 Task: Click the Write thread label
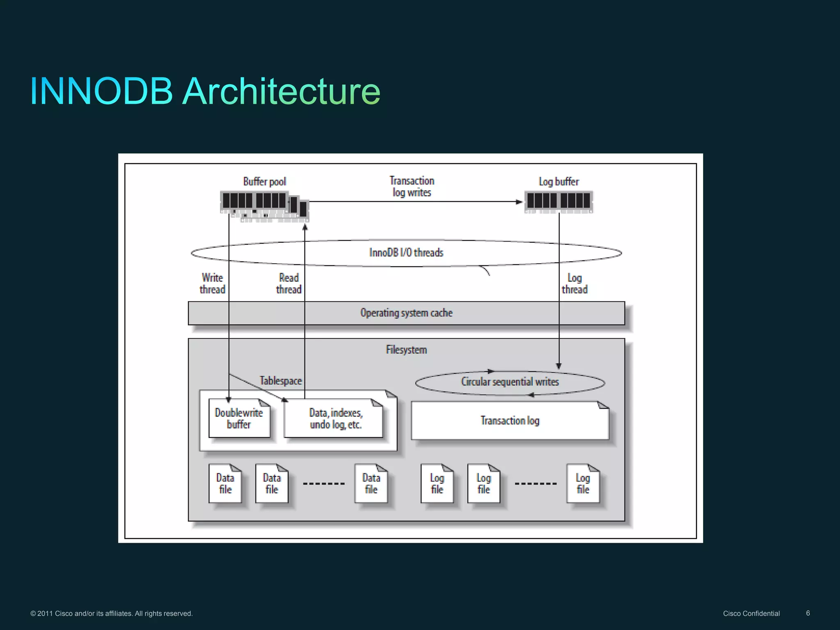tap(212, 284)
